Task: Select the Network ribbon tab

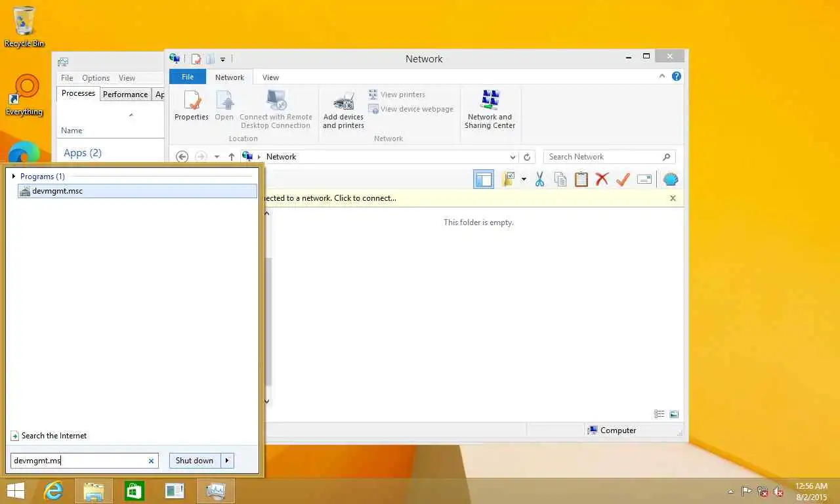Action: (230, 77)
